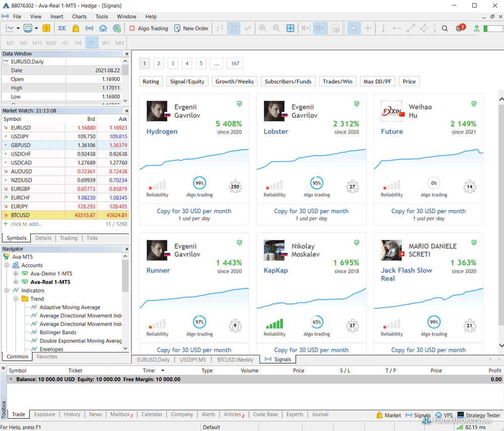Select the cursor arrow tool
This screenshot has width=504, height=431.
coord(354,28)
